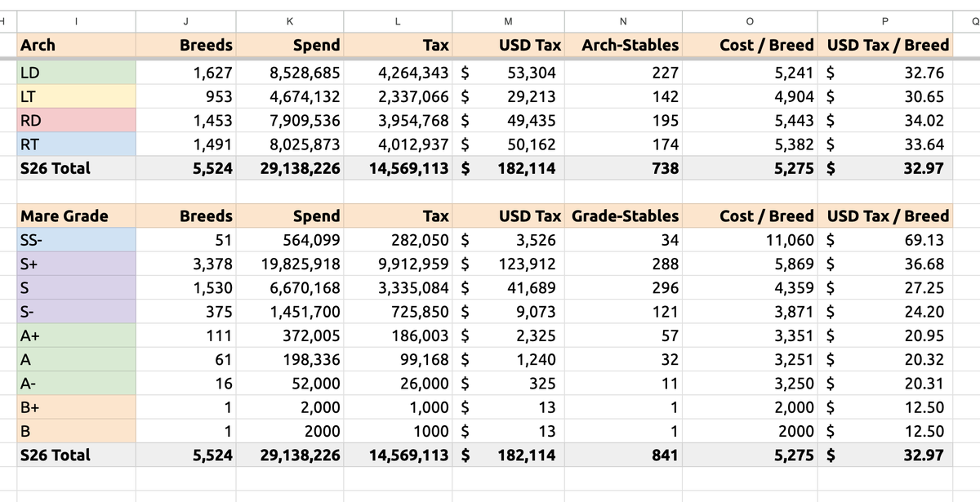
Task: Select the column M header
Action: pos(508,20)
